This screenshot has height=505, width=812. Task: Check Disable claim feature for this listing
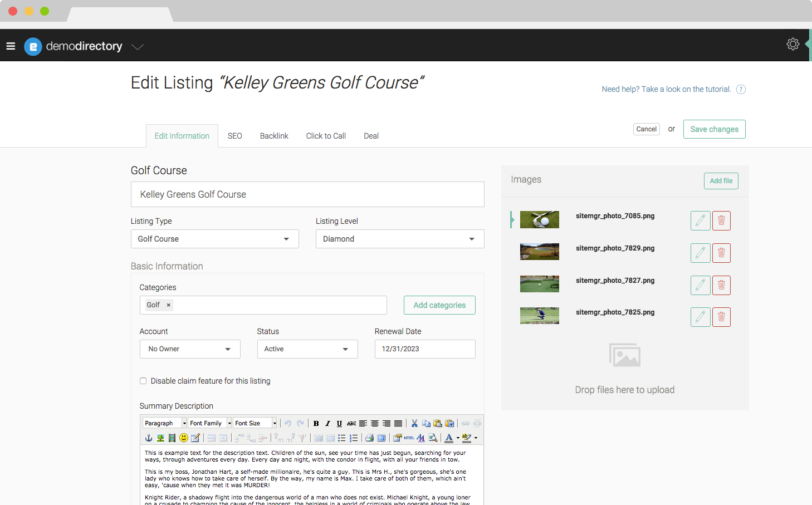[x=143, y=381]
